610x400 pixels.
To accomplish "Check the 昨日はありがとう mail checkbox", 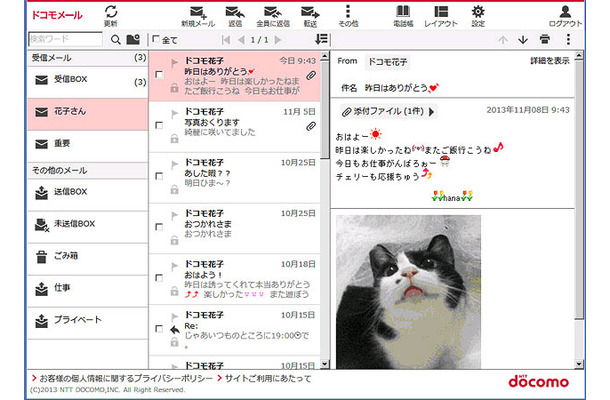I will (159, 74).
